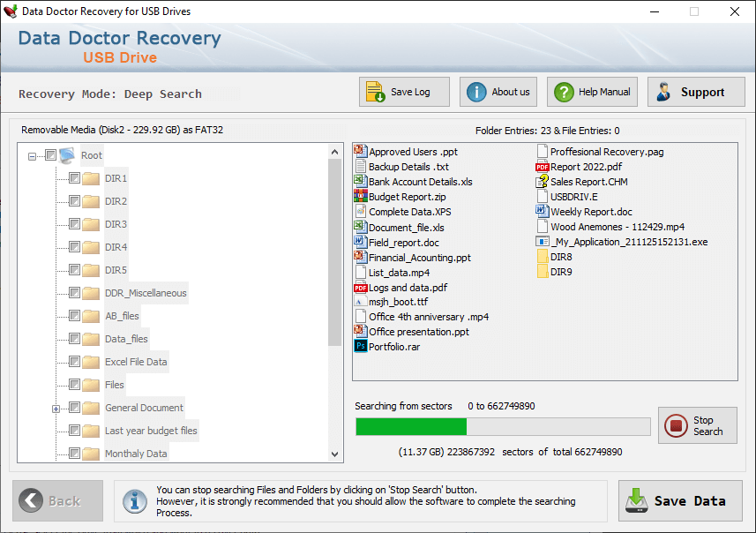Click the tree scrollbar down arrow

(x=334, y=454)
